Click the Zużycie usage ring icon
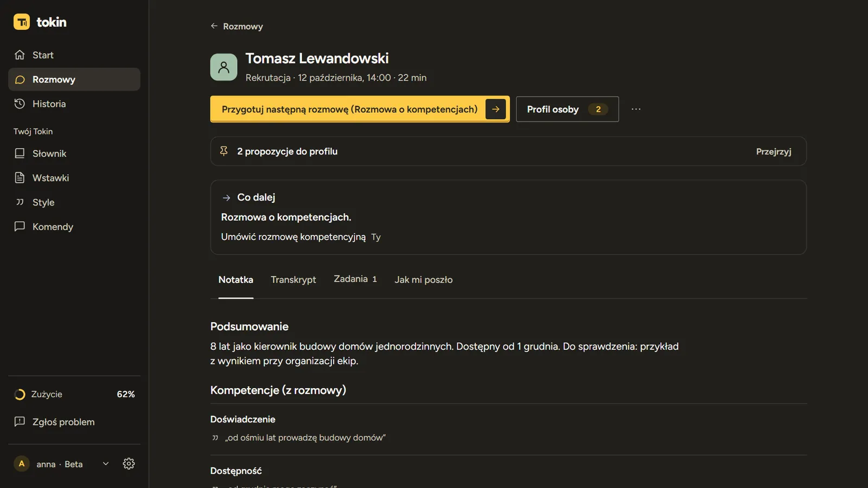868x488 pixels. point(20,395)
